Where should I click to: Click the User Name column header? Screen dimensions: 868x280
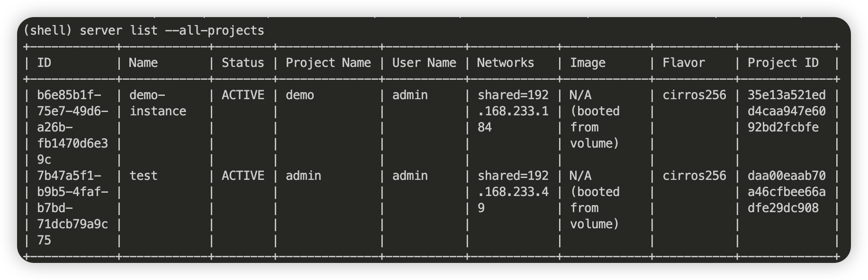pyautogui.click(x=424, y=63)
